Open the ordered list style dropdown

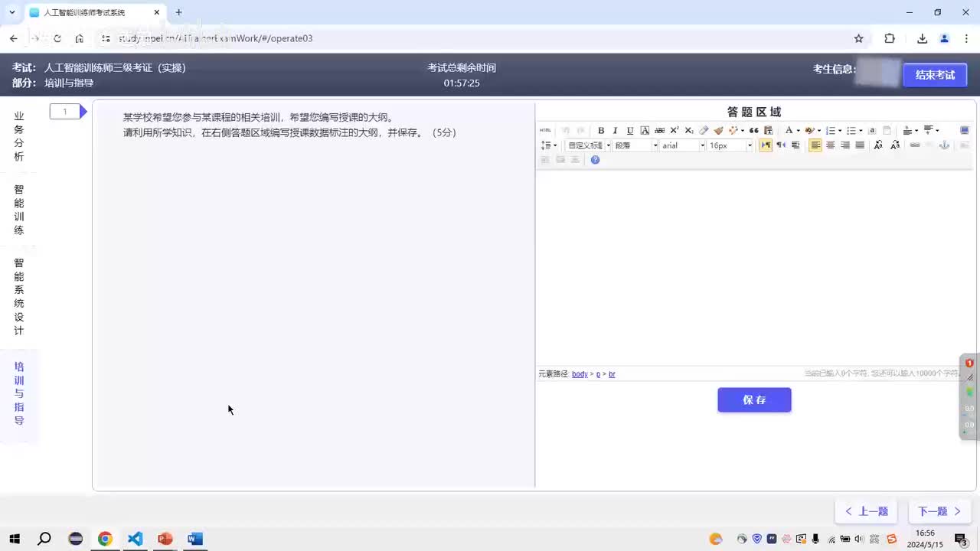click(840, 131)
